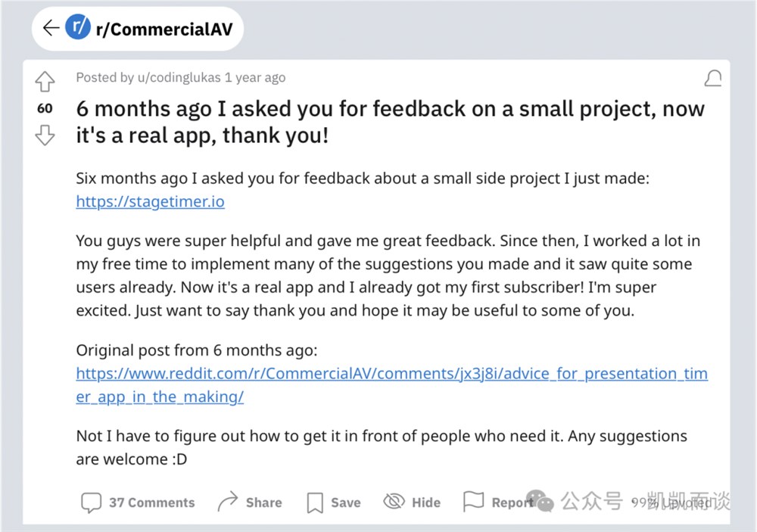757x532 pixels.
Task: Open the original Reddit post link
Action: 391,374
